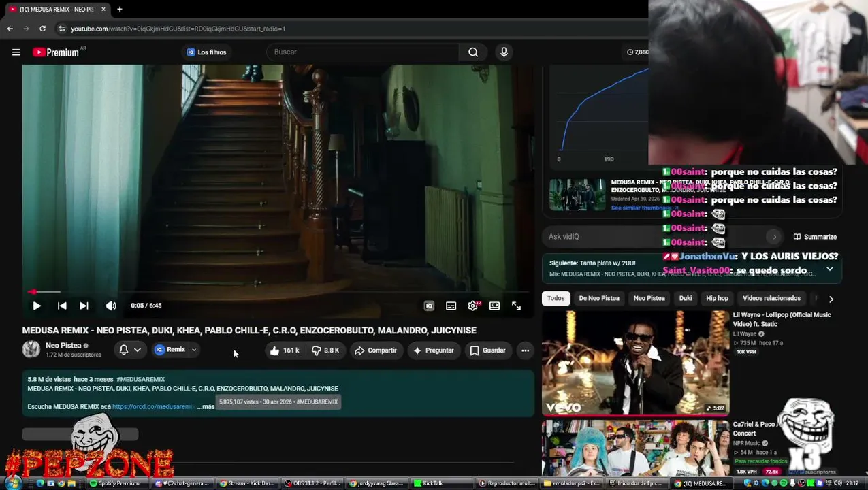Enter fullscreen mode in the player

click(516, 306)
